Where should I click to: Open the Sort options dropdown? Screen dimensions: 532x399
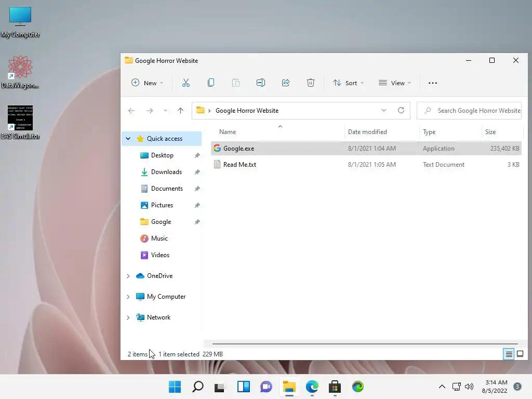click(x=348, y=83)
